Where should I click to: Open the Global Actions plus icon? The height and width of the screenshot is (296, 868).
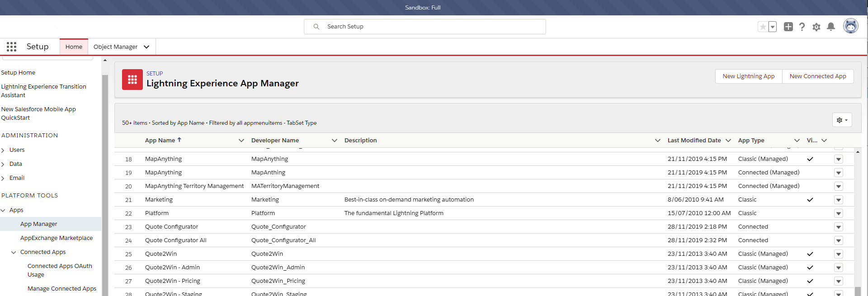click(788, 27)
